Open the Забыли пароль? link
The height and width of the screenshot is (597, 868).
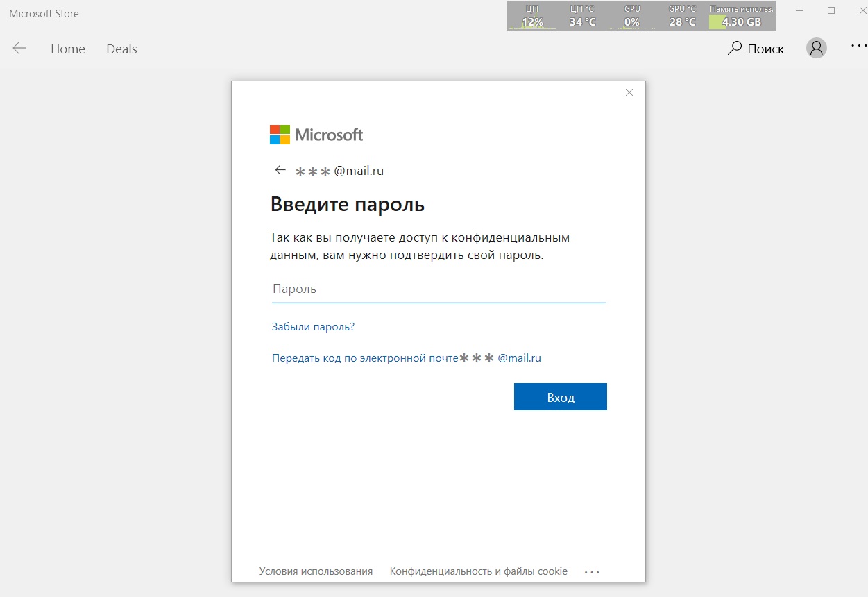pyautogui.click(x=313, y=326)
